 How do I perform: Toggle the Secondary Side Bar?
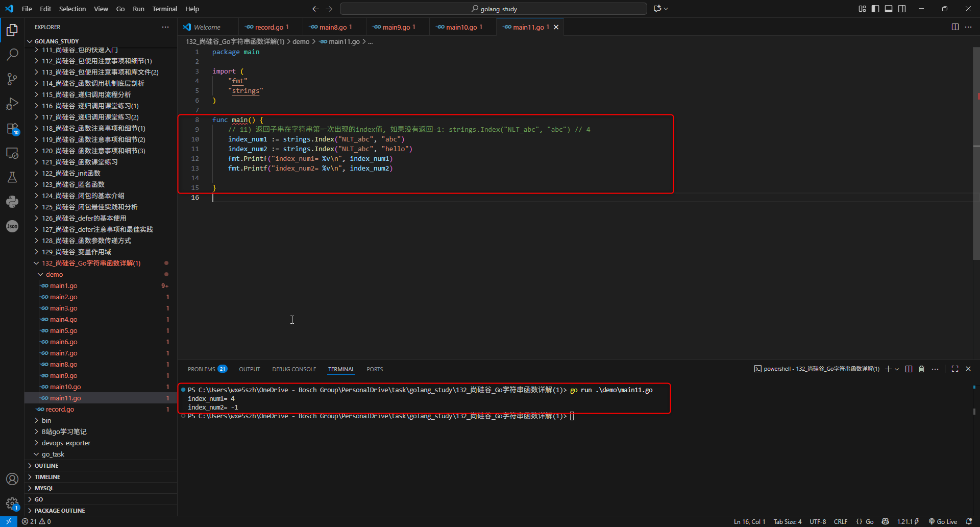tap(902, 9)
